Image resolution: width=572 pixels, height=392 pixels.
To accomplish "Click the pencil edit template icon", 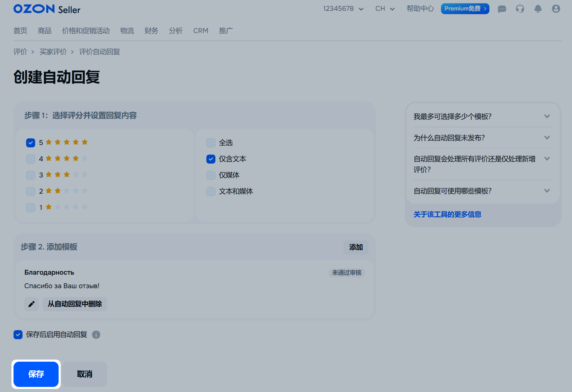I will (x=32, y=304).
